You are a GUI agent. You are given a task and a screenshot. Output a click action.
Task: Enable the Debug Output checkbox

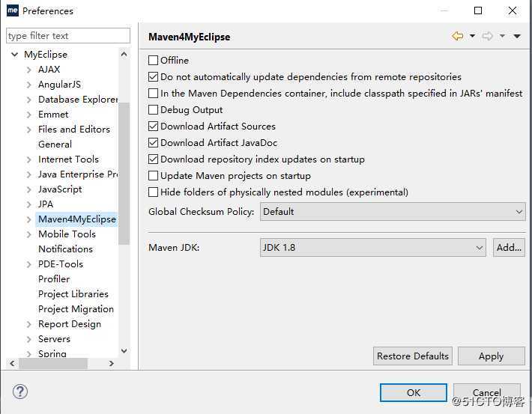click(x=153, y=110)
